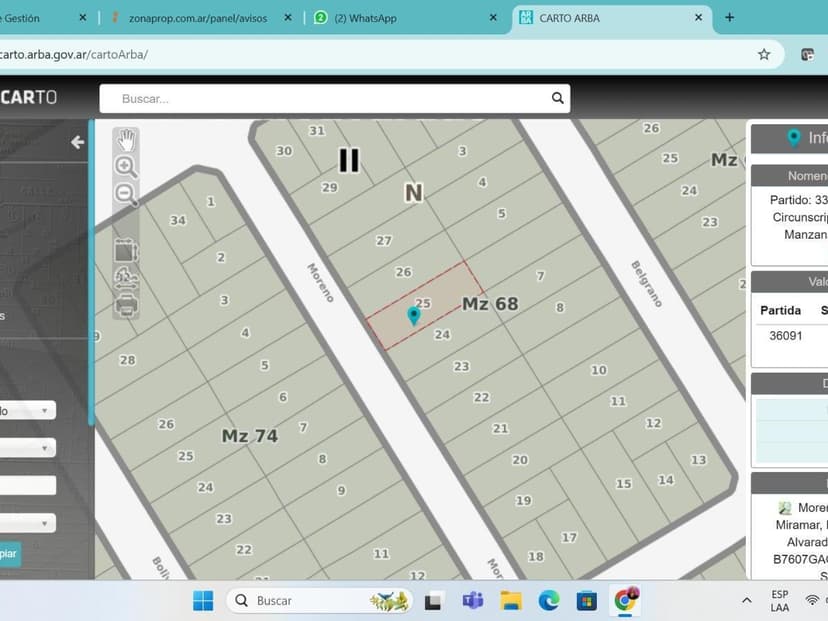Click the zoom out magnifier tool
The height and width of the screenshot is (621, 828).
click(126, 195)
